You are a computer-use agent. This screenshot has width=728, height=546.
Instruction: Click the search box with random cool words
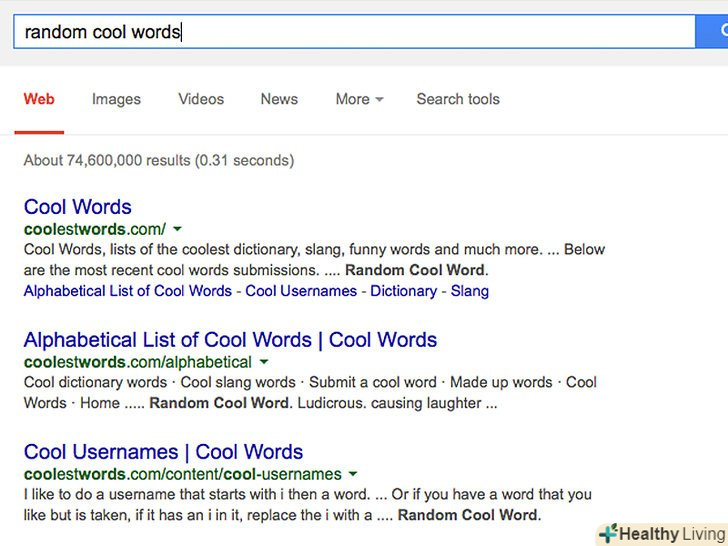[350, 32]
